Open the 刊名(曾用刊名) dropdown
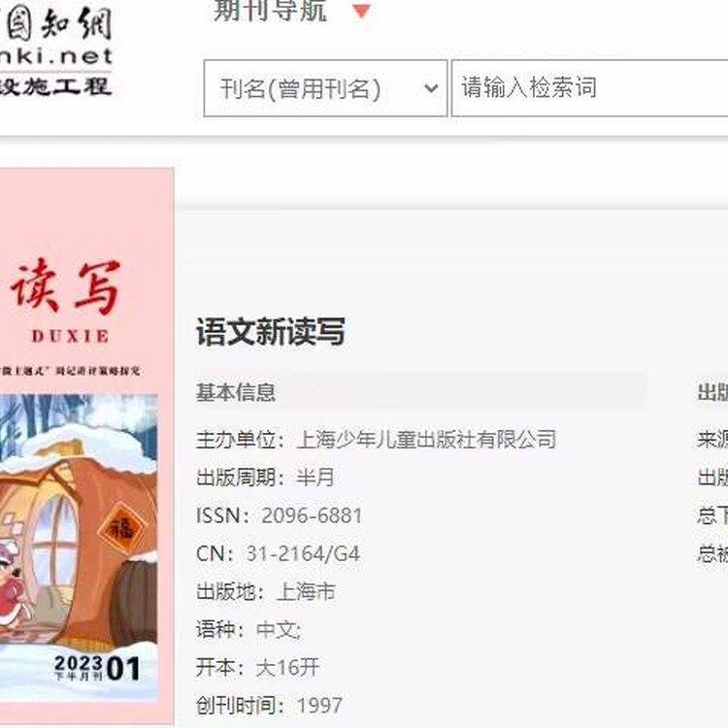Screen dimensions: 728x728 325,87
